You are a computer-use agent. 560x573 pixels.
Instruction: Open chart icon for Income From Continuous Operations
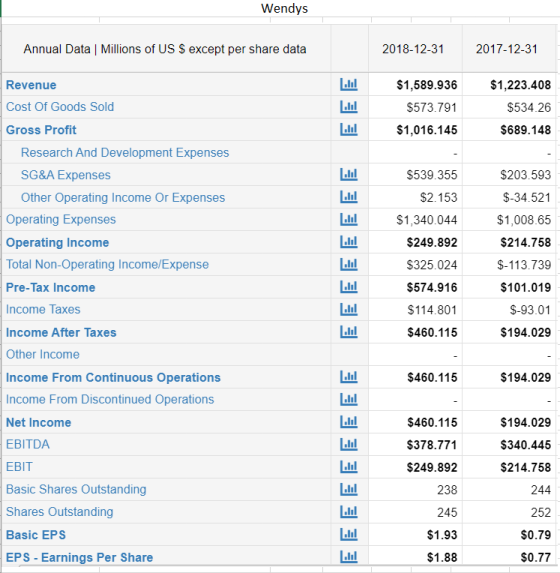tap(349, 377)
